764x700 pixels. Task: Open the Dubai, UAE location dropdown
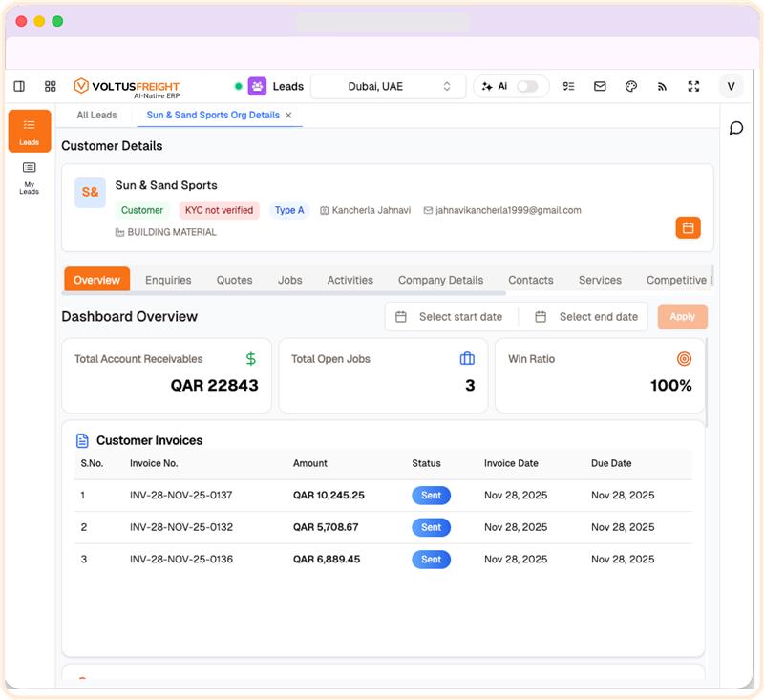point(388,86)
